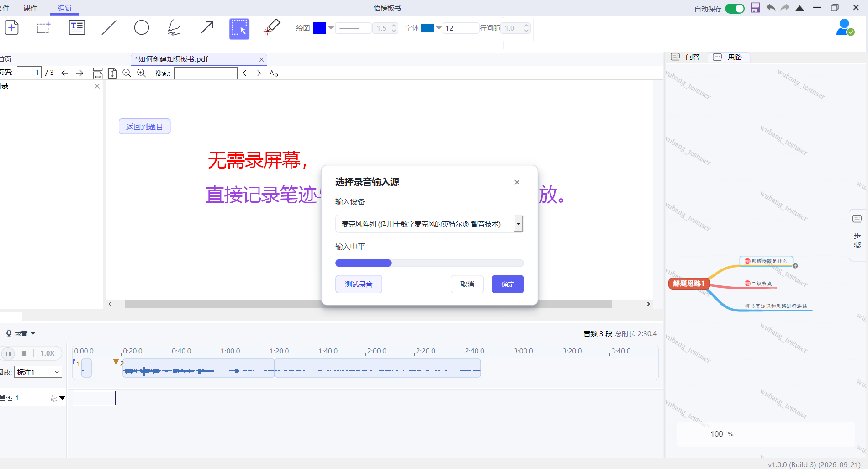
Task: Pause playback in the audio panel
Action: click(x=8, y=353)
